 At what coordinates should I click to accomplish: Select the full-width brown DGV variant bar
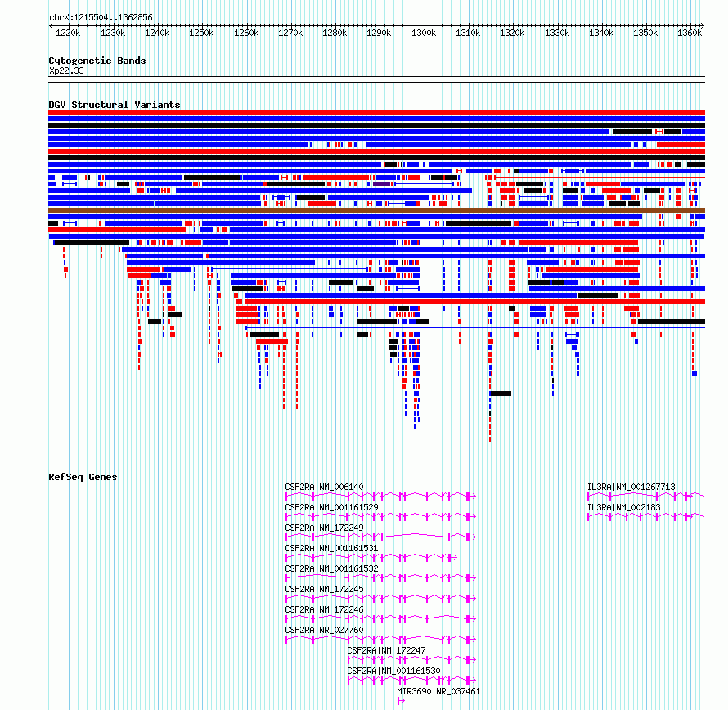[376, 210]
